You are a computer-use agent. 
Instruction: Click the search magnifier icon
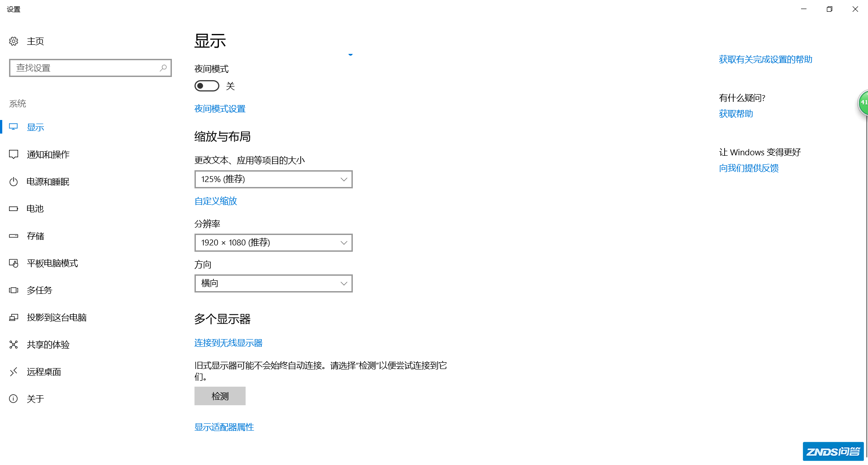[x=163, y=68]
